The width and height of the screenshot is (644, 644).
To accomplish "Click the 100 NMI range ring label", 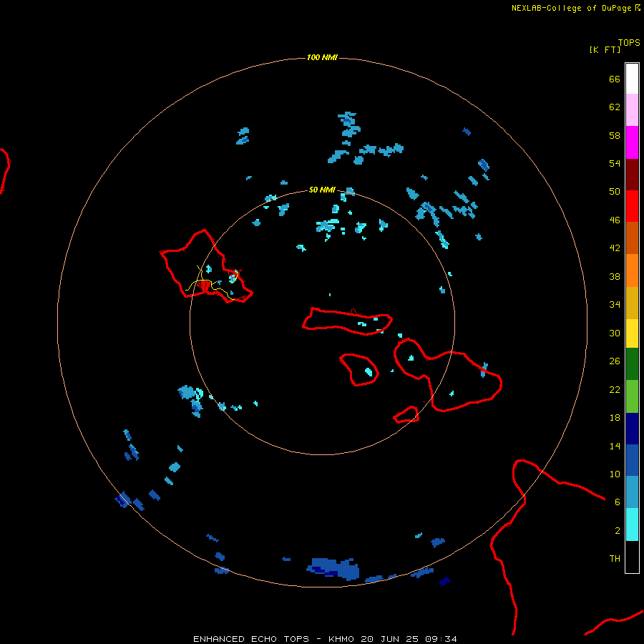I will pyautogui.click(x=322, y=57).
